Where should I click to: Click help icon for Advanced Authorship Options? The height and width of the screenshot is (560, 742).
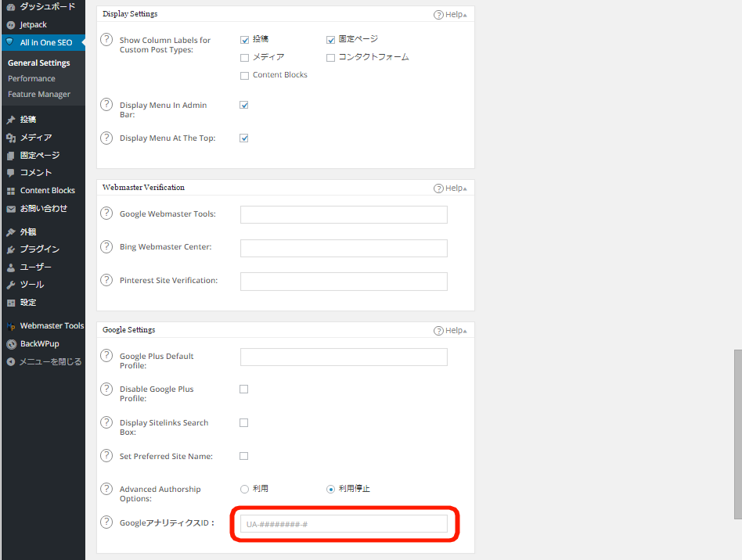(x=106, y=489)
